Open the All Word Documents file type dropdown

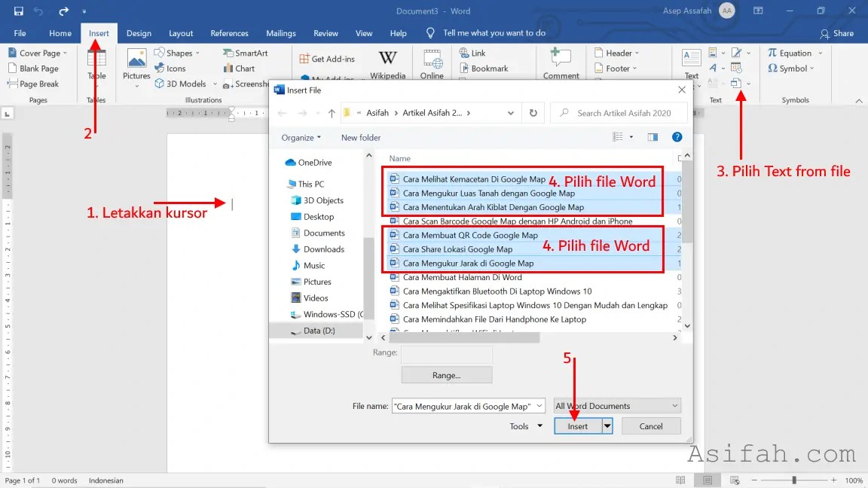coord(616,406)
